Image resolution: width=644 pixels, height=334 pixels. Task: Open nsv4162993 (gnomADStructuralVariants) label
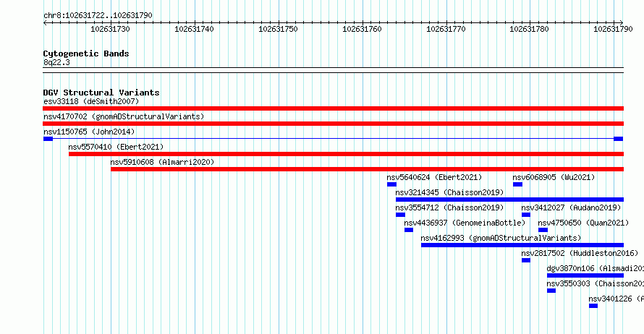[501, 238]
